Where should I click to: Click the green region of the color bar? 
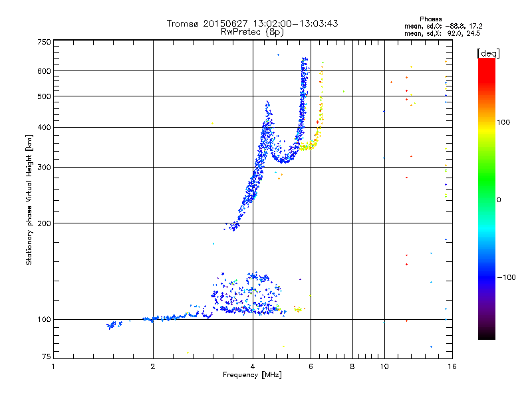(487, 178)
